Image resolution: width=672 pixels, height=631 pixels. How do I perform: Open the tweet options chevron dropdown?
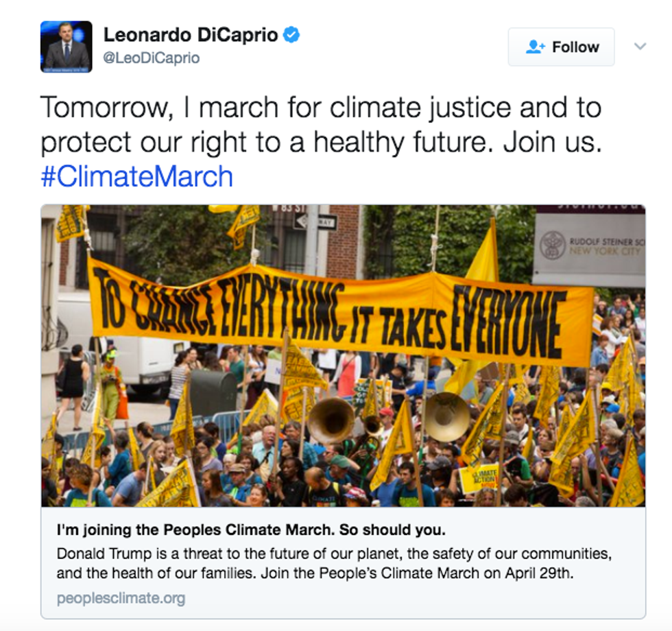[x=640, y=47]
